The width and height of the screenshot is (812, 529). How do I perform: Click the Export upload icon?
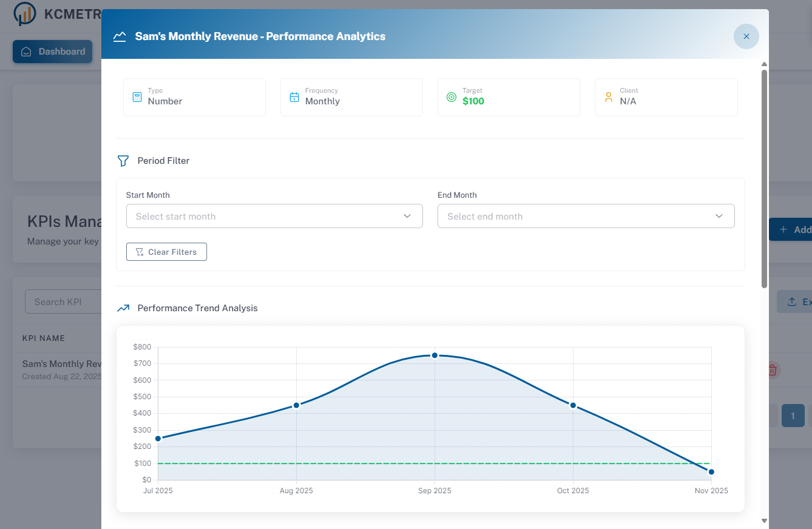pyautogui.click(x=791, y=302)
